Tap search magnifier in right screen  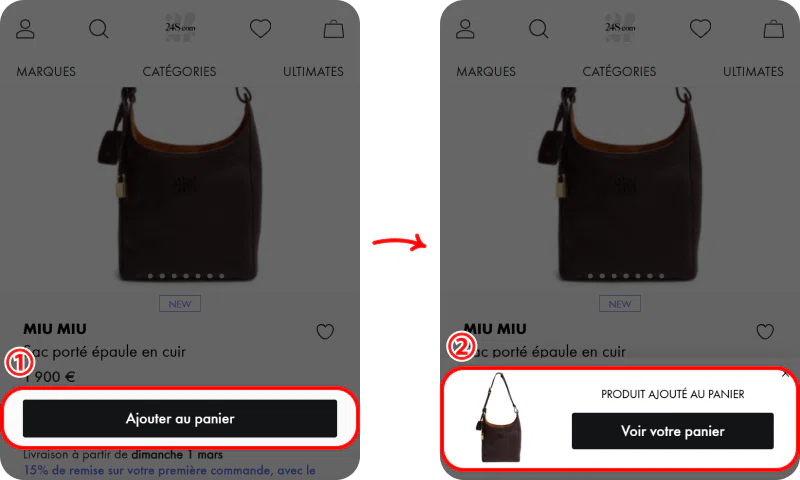[x=538, y=29]
